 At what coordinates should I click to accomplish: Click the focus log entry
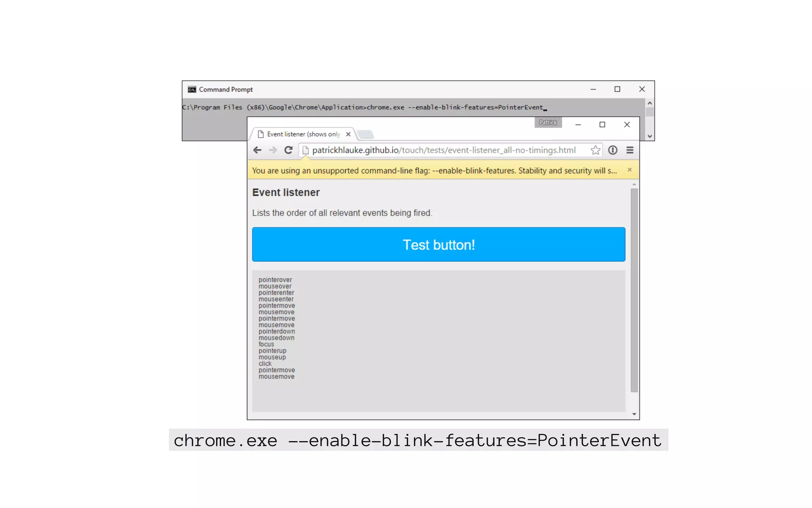[266, 344]
